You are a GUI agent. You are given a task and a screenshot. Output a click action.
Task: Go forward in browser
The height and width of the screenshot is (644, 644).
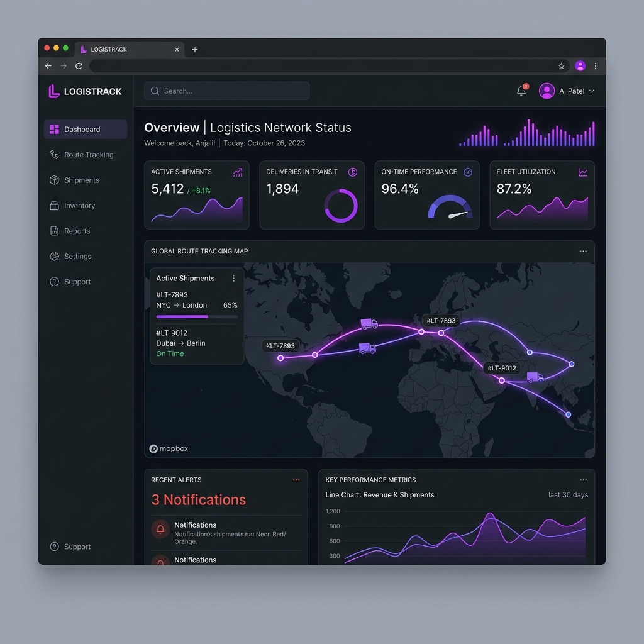(x=64, y=65)
